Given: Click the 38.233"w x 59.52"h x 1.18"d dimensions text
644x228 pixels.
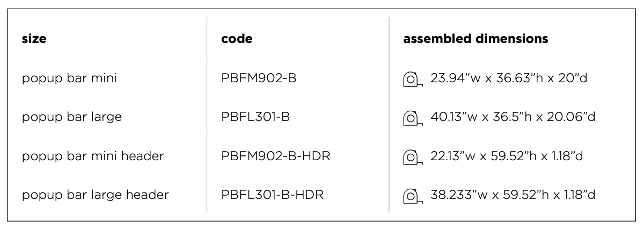Looking at the screenshot, I should tap(513, 195).
